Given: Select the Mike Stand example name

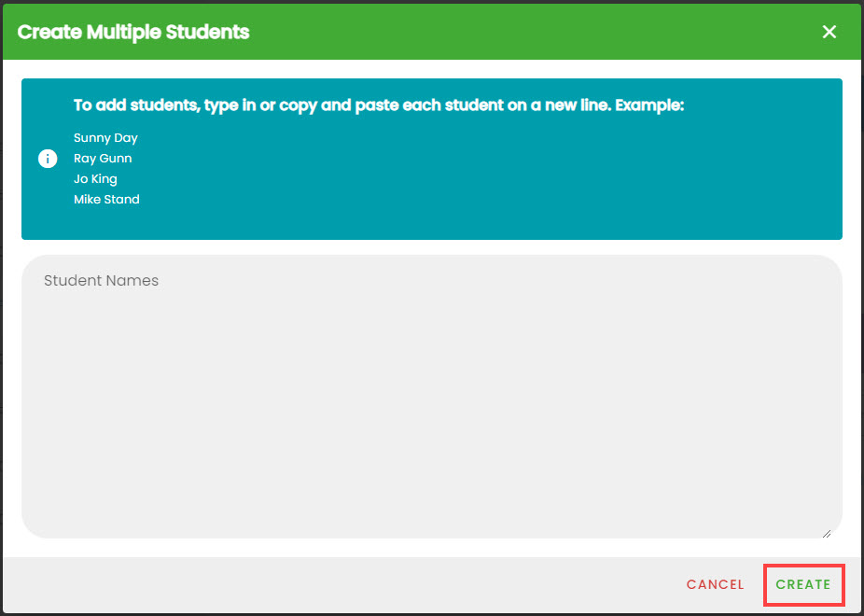Looking at the screenshot, I should tap(106, 200).
